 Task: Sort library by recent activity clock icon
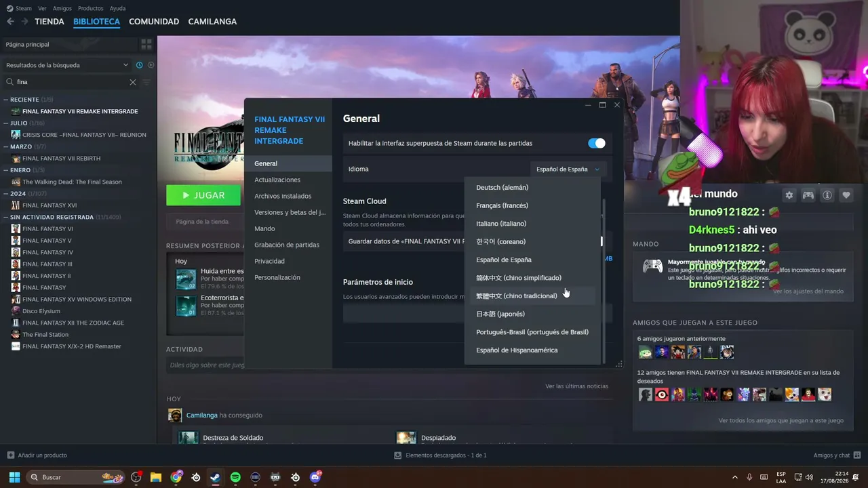pyautogui.click(x=139, y=65)
